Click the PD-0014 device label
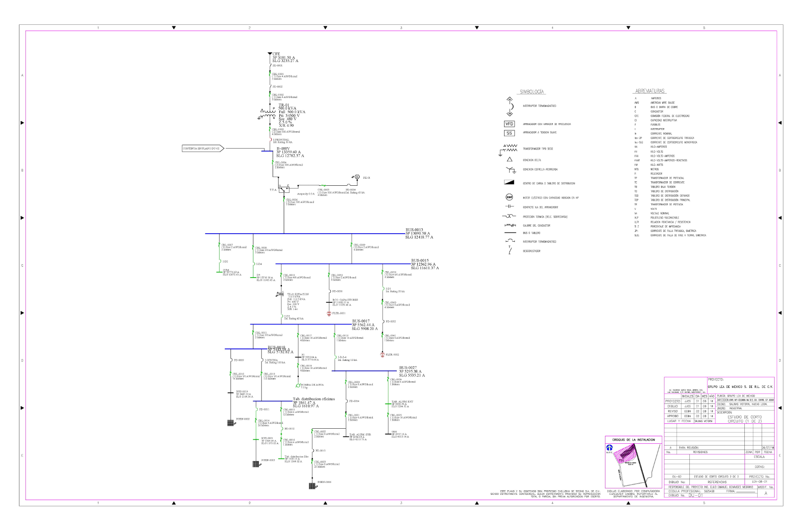Image resolution: width=798 pixels, height=532 pixels. click(x=354, y=401)
